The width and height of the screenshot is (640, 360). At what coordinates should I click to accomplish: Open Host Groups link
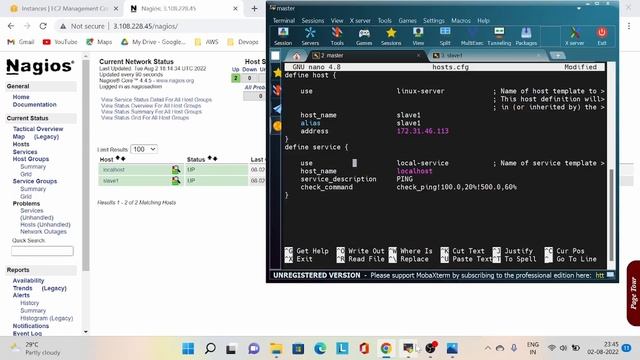(x=31, y=159)
